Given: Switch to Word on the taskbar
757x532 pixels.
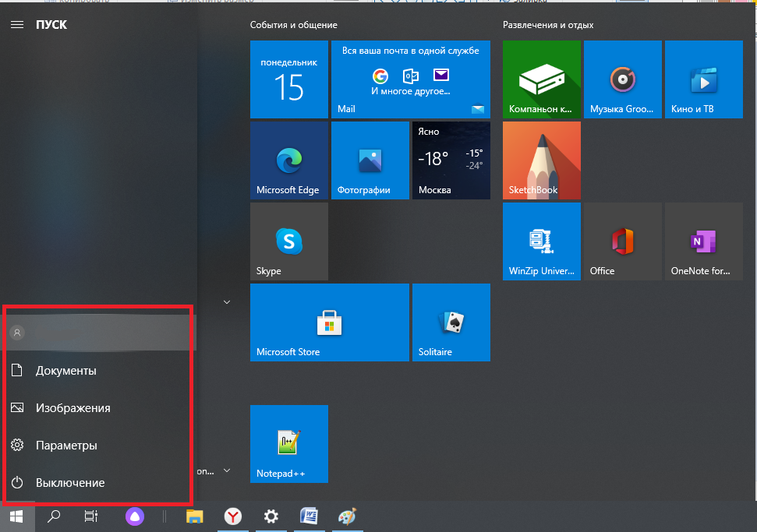Looking at the screenshot, I should tap(309, 516).
